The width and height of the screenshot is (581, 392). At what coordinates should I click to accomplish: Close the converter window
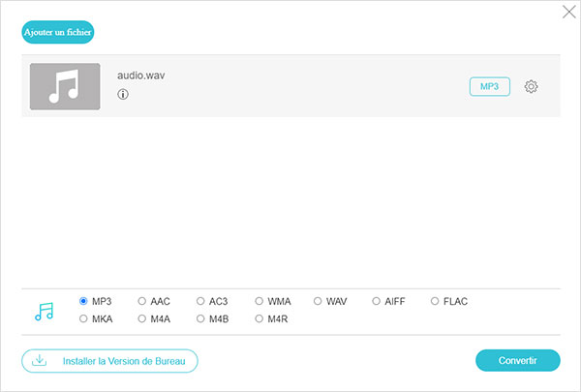coord(568,13)
